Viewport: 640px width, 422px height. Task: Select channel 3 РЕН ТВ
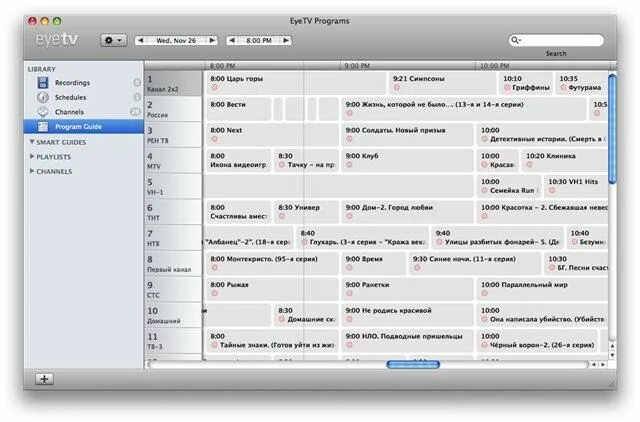point(173,135)
